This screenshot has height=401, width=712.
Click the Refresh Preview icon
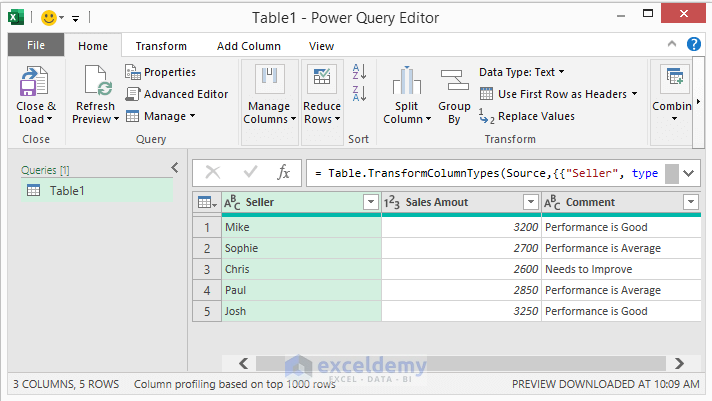98,81
